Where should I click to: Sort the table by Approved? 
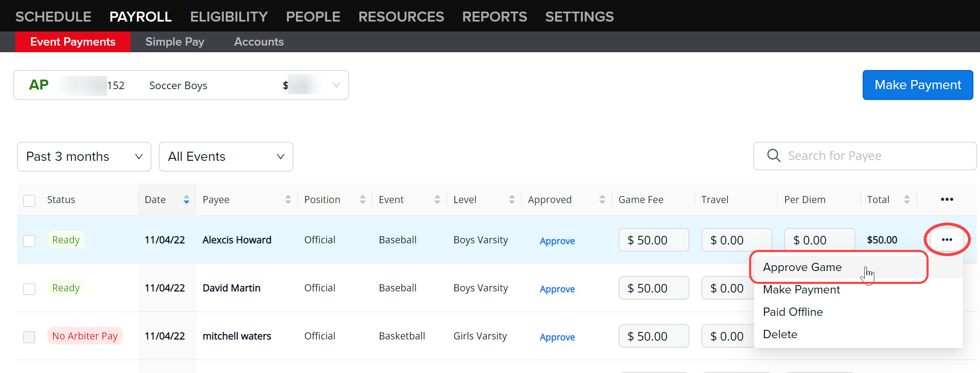tap(602, 200)
